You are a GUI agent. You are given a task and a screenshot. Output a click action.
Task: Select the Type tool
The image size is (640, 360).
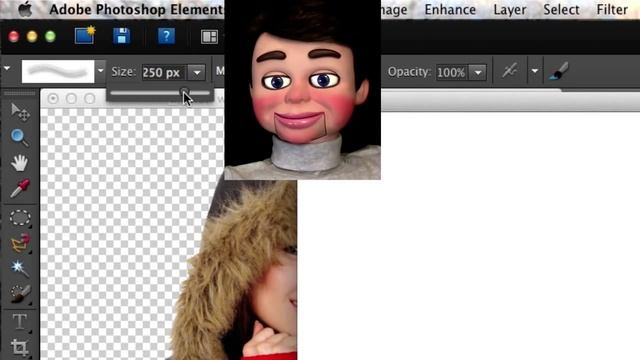(19, 322)
